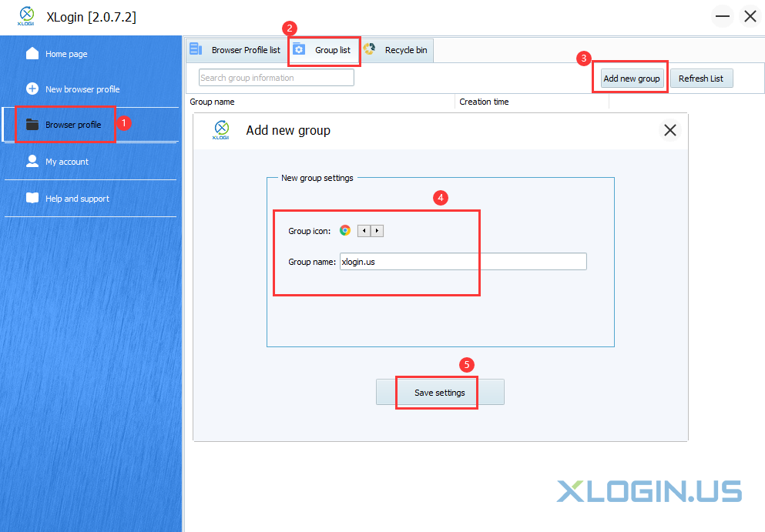
Task: Click the folder icon beside Browser profile
Action: point(32,125)
